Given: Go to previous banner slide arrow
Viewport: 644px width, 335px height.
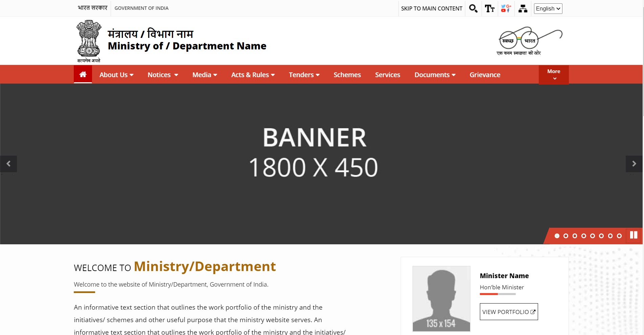Looking at the screenshot, I should (x=8, y=164).
